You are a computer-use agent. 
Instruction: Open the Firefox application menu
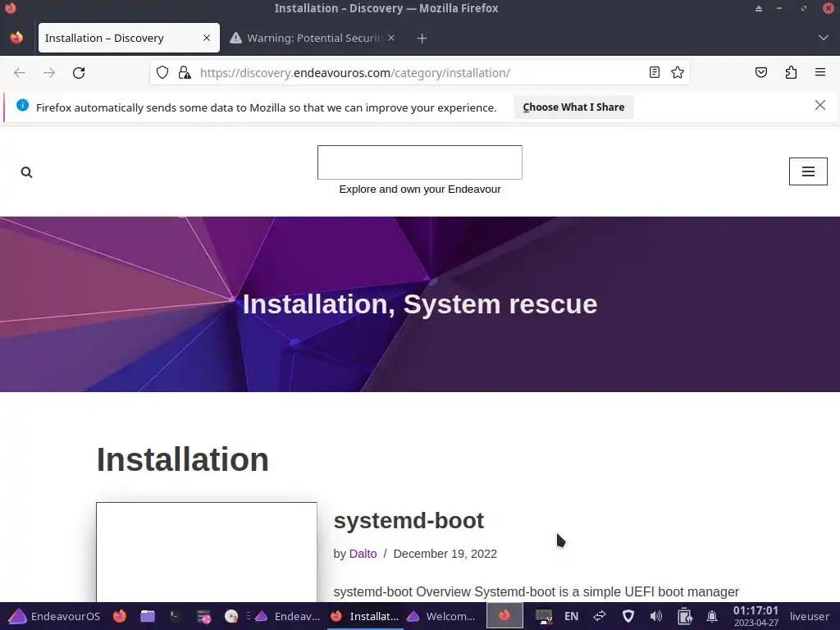tap(820, 72)
